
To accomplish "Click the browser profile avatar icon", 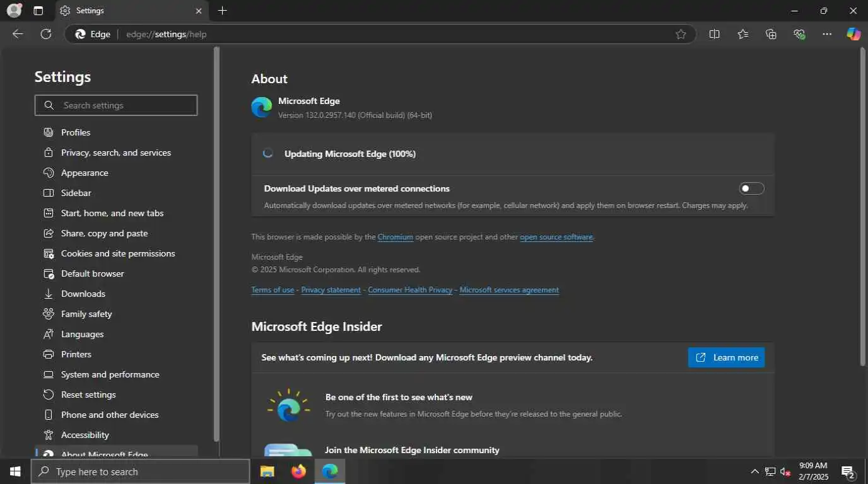I will tap(14, 10).
